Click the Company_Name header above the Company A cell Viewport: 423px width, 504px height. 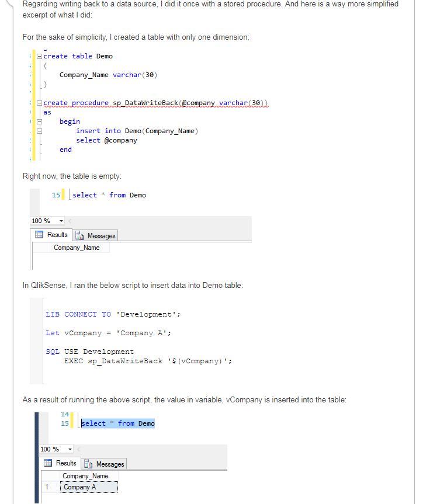tap(89, 476)
